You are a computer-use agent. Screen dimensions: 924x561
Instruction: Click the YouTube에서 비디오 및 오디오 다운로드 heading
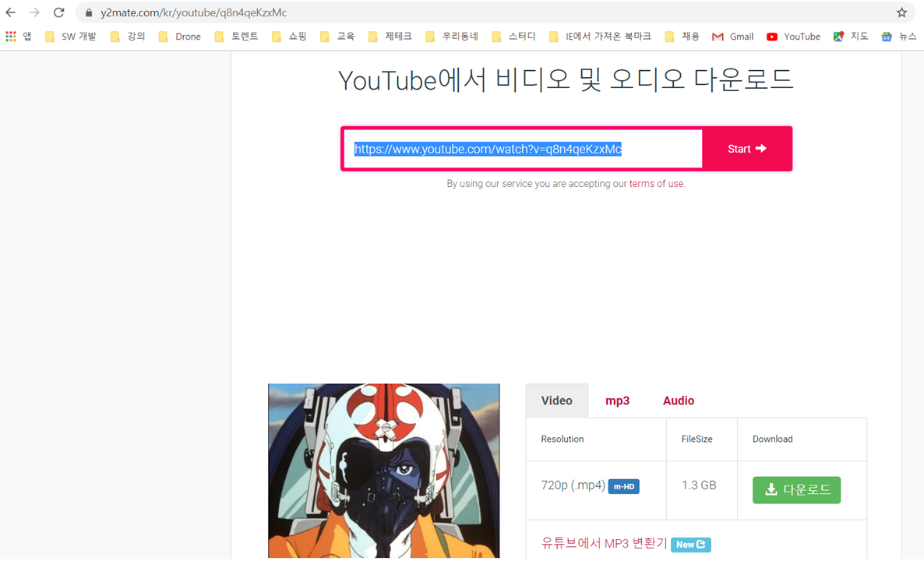(566, 80)
